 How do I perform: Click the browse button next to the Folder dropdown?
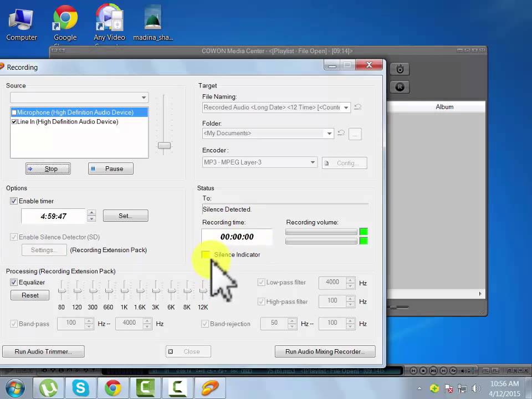click(x=355, y=134)
